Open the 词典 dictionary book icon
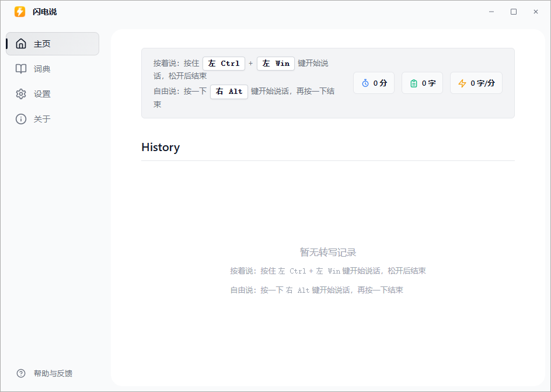 tap(21, 68)
